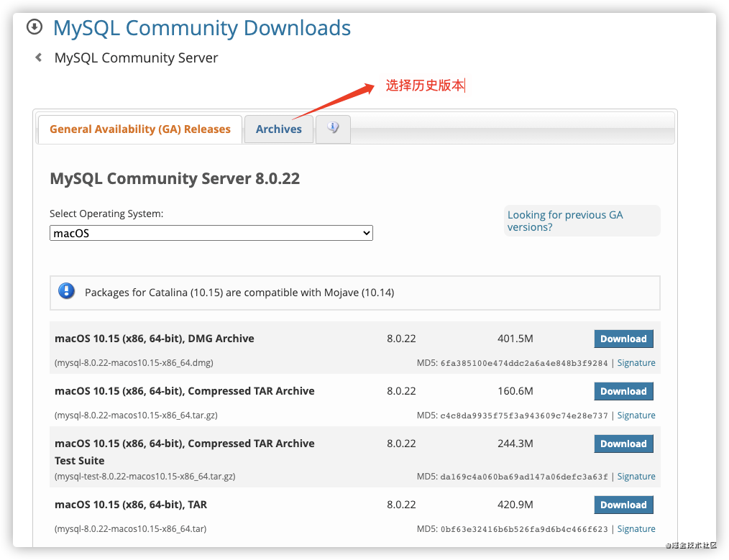Viewport: 729px width, 560px height.
Task: Click the MySQL Community Downloads heading
Action: click(202, 28)
